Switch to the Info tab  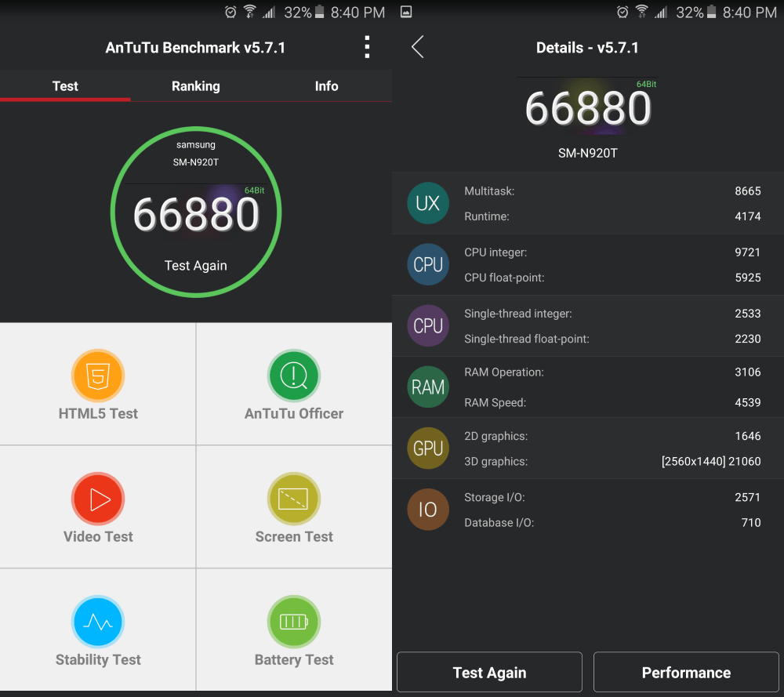click(x=326, y=86)
